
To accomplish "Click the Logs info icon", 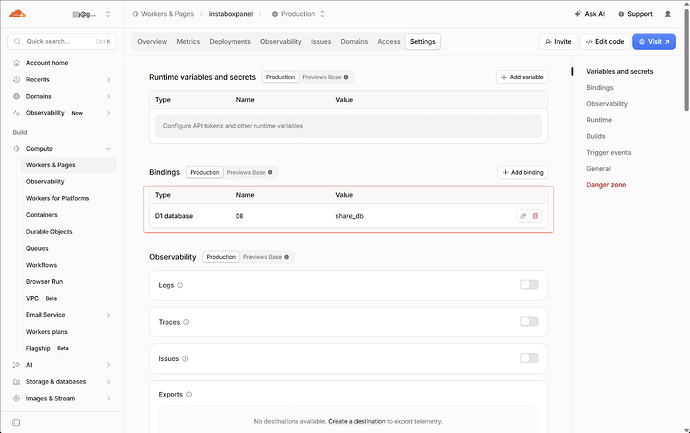I will coord(180,285).
